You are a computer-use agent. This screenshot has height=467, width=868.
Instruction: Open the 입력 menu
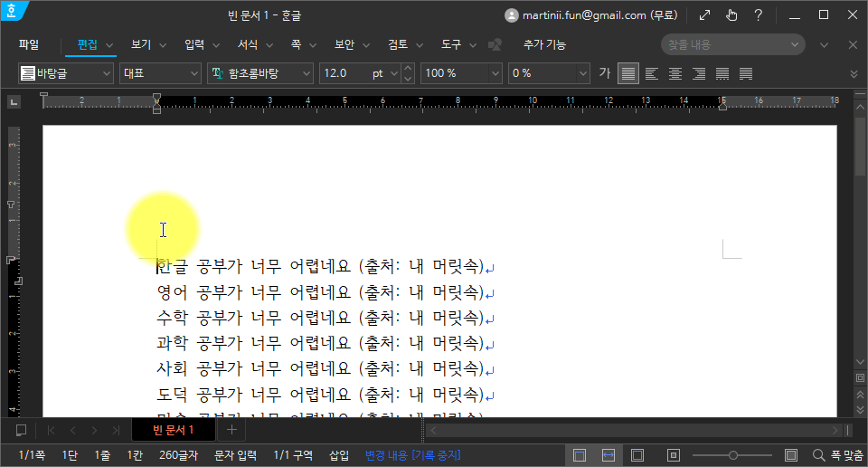click(x=194, y=44)
